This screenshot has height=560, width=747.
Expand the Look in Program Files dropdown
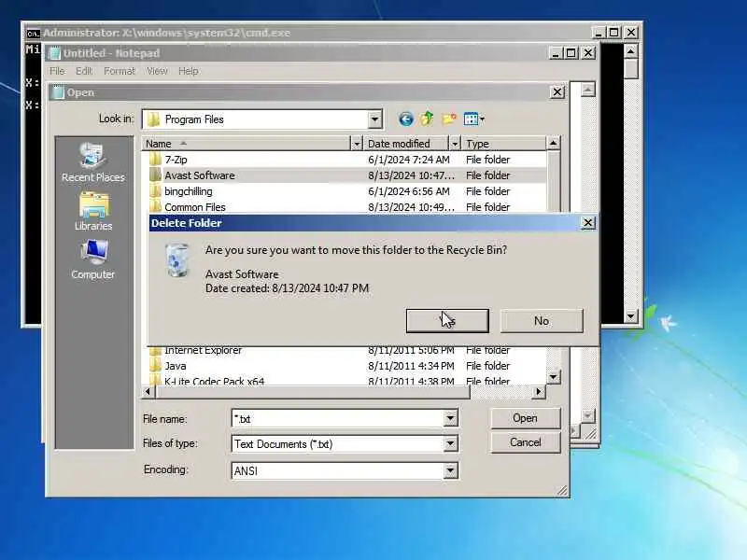click(x=374, y=119)
